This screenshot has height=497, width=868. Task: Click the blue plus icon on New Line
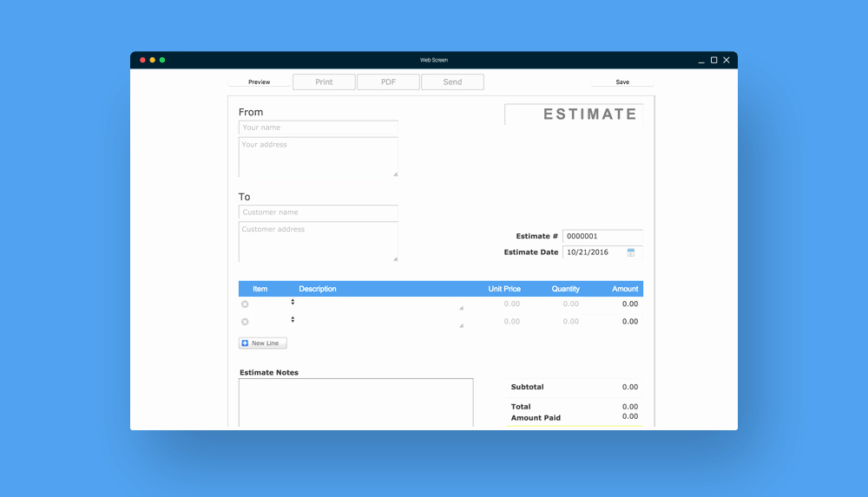tap(246, 343)
